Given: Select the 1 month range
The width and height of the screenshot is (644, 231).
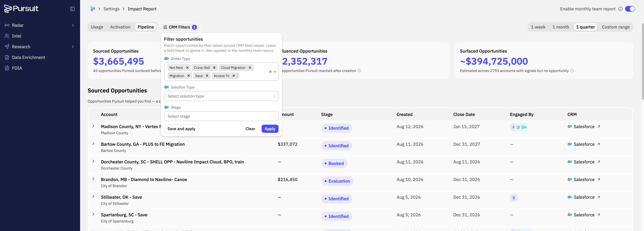Looking at the screenshot, I should point(561,27).
